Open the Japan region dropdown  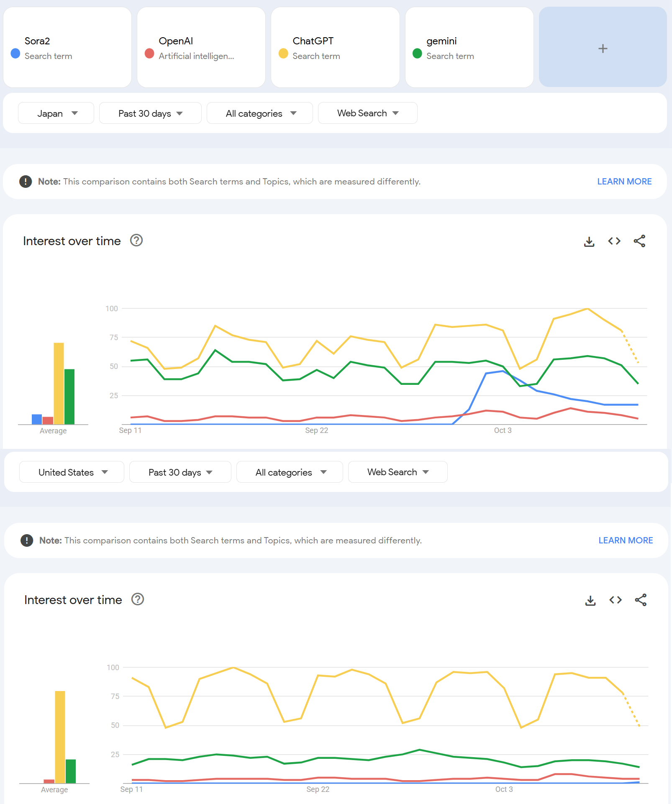56,113
